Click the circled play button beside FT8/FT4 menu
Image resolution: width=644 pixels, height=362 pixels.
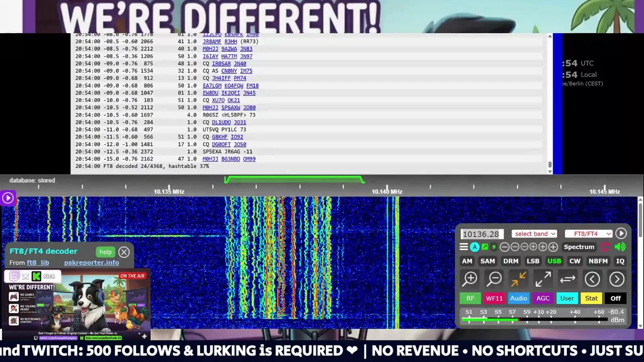coord(621,233)
